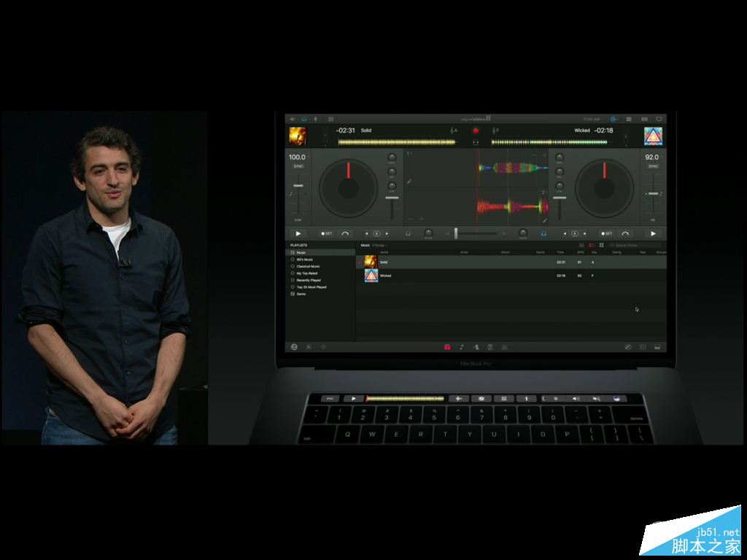747x560 pixels.
Task: Click the video display mode icon
Action: pyautogui.click(x=659, y=119)
